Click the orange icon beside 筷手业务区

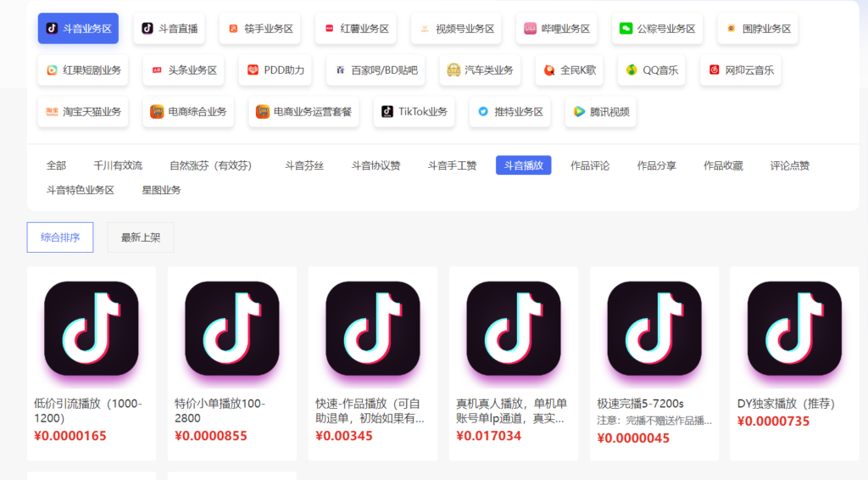[x=233, y=28]
